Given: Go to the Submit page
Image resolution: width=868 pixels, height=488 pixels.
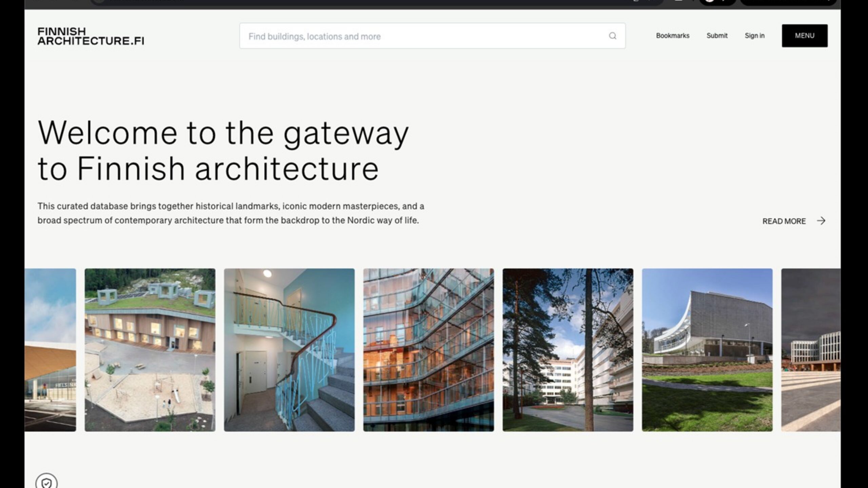Looking at the screenshot, I should [x=717, y=36].
